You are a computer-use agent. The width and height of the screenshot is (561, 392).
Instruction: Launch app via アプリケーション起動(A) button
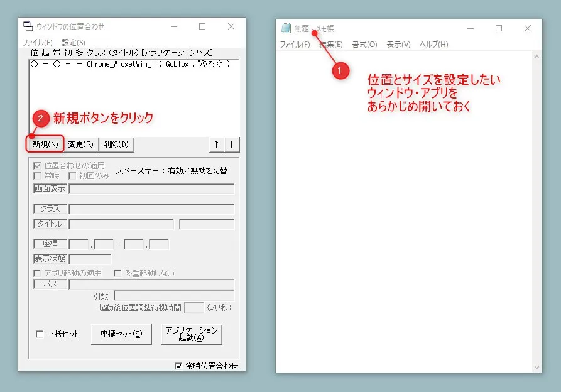192,334
